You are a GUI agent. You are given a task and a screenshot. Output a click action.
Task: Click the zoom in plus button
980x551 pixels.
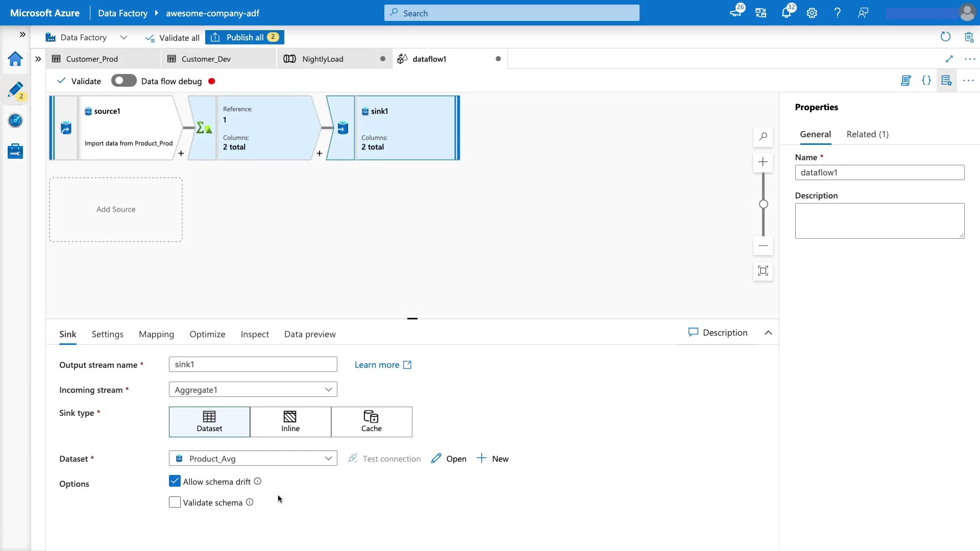pos(763,162)
